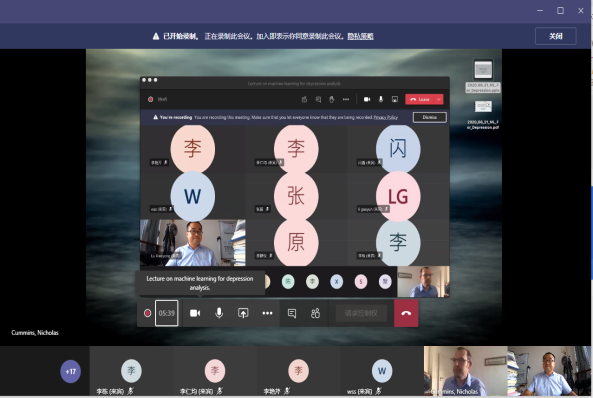593x398 pixels.
Task: Click raise hand icon in shared toolbar
Action: click(332, 99)
